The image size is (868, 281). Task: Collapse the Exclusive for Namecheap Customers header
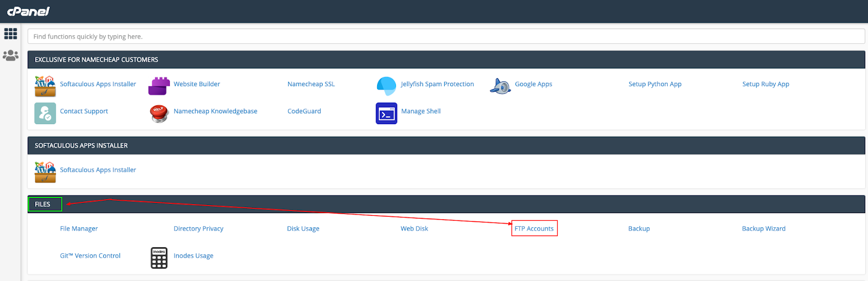tap(446, 60)
